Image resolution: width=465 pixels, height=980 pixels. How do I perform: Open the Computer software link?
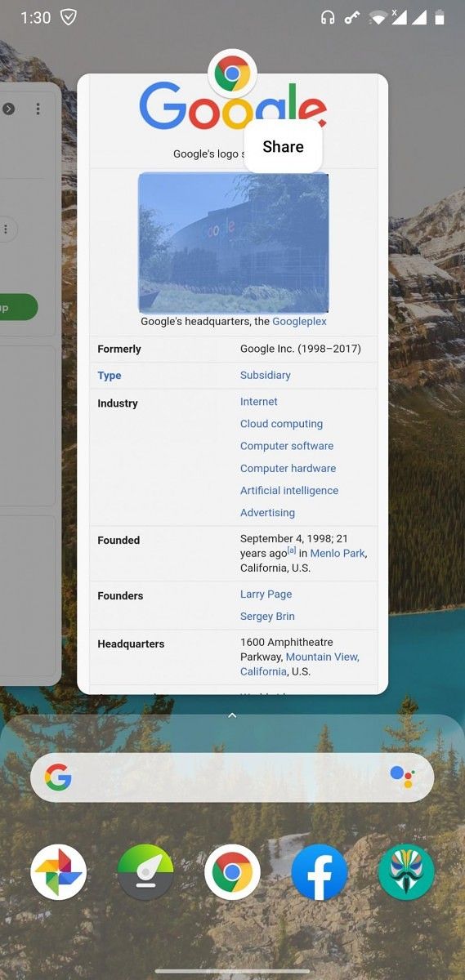tap(287, 446)
